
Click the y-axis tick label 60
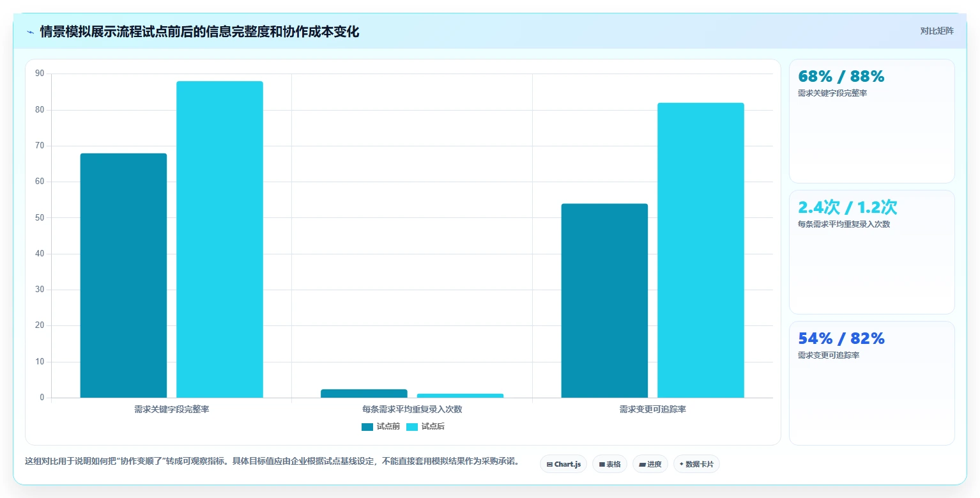[x=40, y=182]
